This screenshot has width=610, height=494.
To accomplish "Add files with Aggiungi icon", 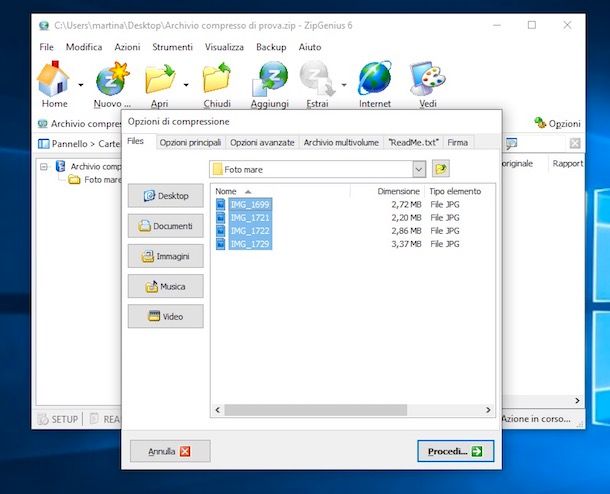I will 270,84.
